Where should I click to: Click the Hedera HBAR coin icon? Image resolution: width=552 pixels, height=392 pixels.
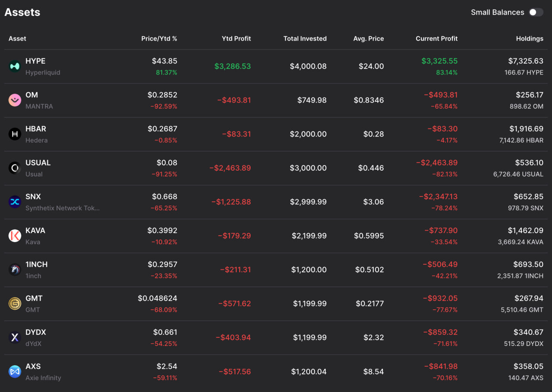[15, 134]
